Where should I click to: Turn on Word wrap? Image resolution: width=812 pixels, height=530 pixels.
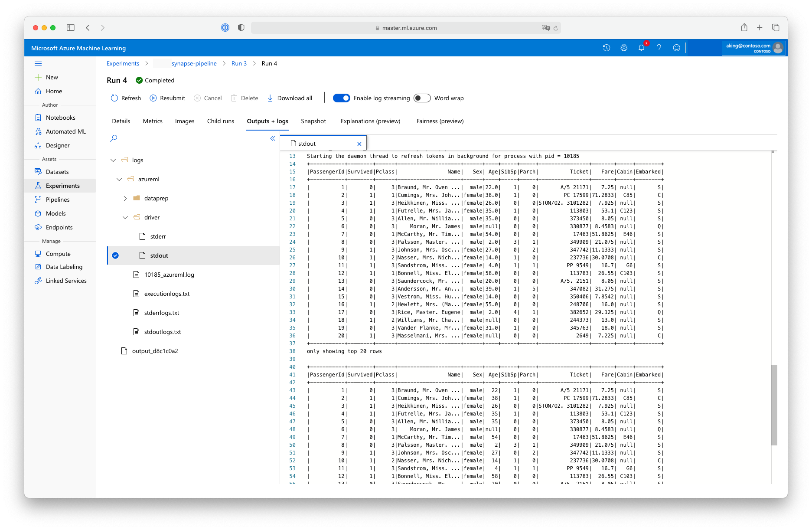[x=421, y=98]
